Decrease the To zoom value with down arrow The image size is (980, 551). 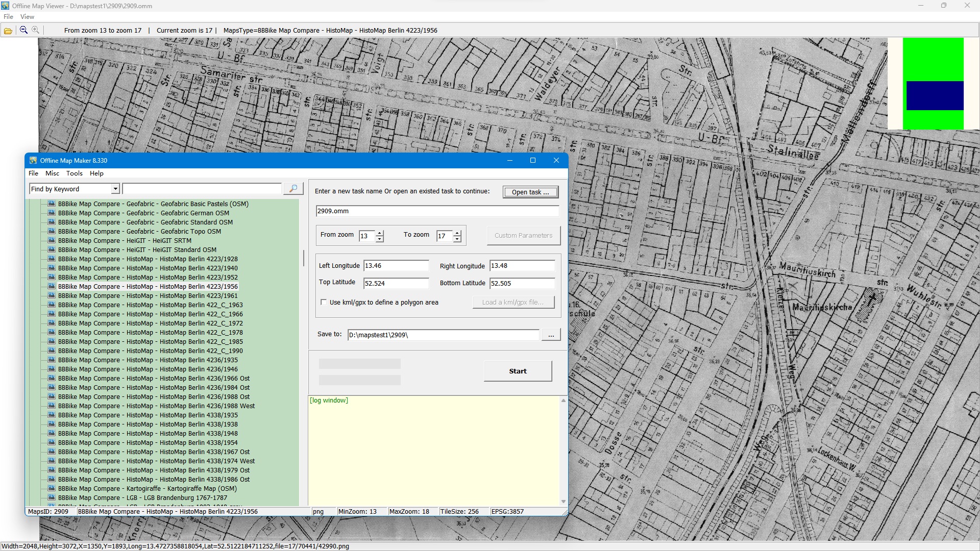point(457,239)
